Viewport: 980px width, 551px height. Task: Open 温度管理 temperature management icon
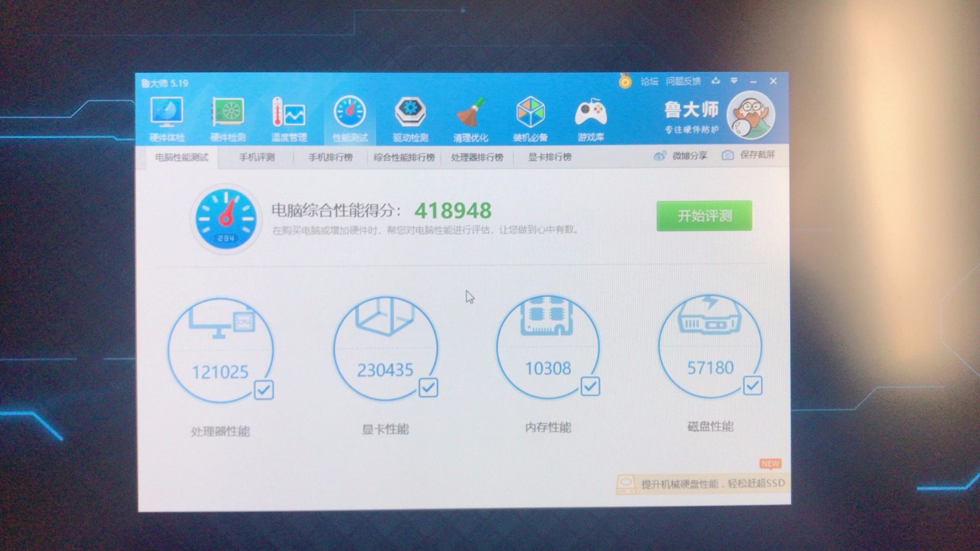(288, 113)
